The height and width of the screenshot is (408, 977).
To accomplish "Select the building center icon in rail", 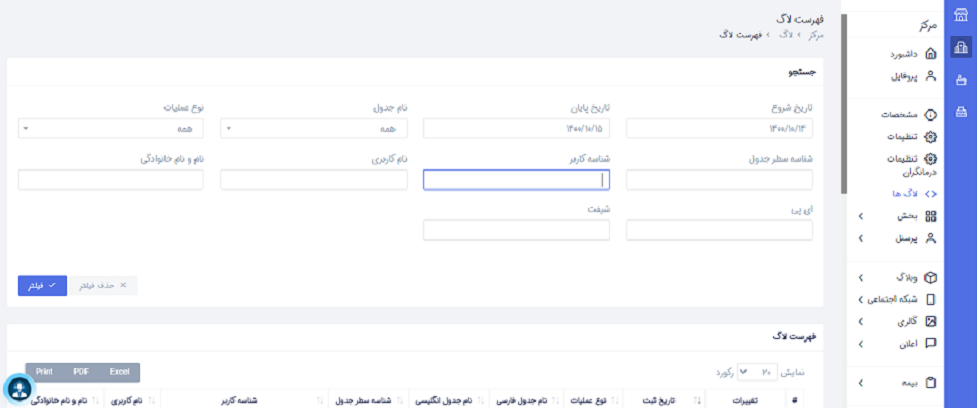I will (x=961, y=47).
